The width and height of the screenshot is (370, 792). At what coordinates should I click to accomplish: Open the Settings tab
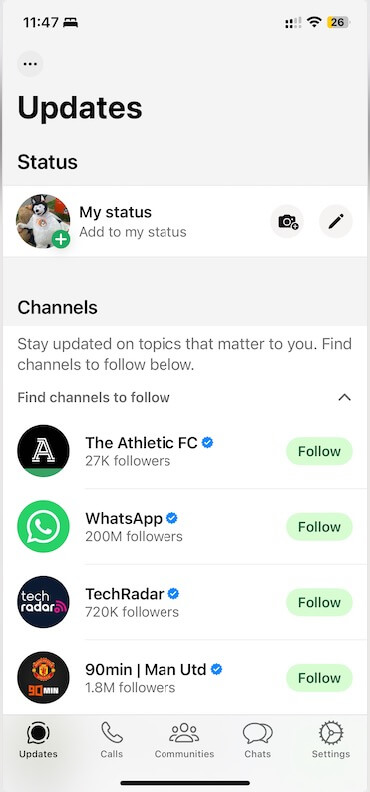point(331,740)
